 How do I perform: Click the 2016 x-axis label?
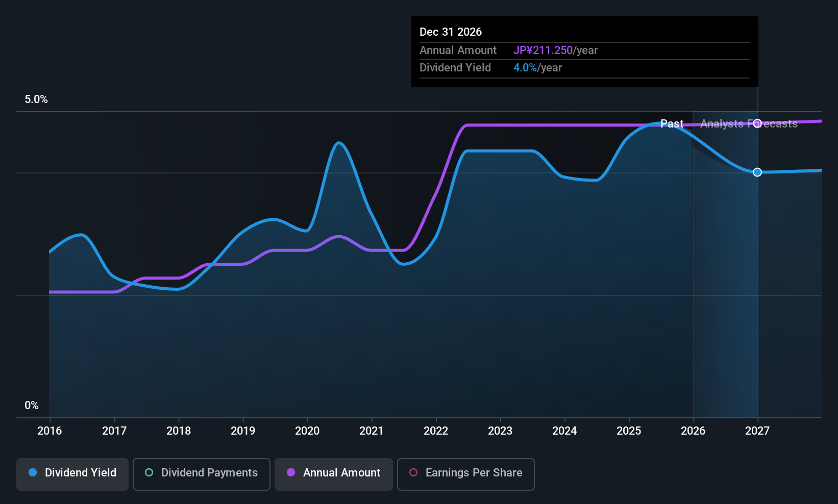[50, 431]
